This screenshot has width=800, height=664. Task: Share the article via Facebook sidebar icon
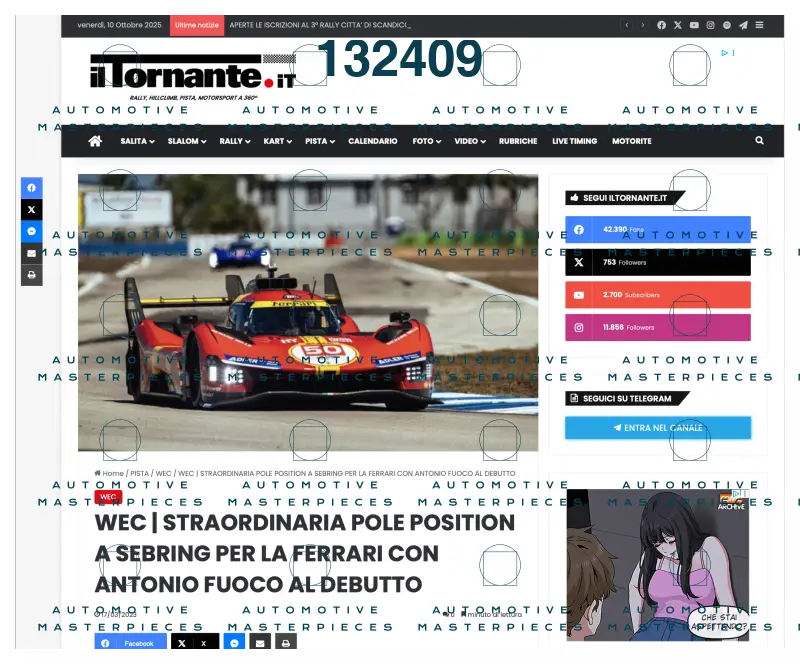[31, 188]
